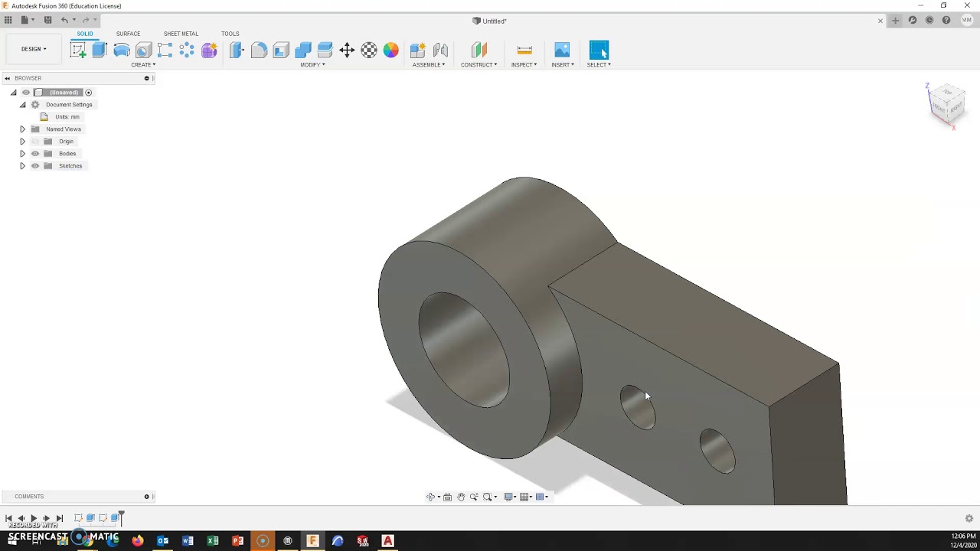Activate the window Select tool
Image resolution: width=980 pixels, height=551 pixels.
pos(599,51)
